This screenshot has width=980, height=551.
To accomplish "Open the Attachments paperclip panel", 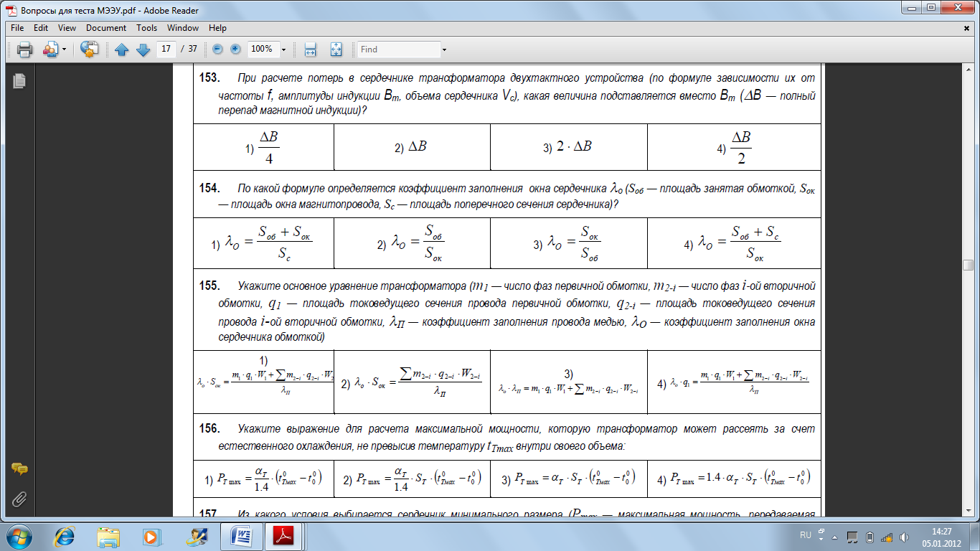I will pos(19,498).
